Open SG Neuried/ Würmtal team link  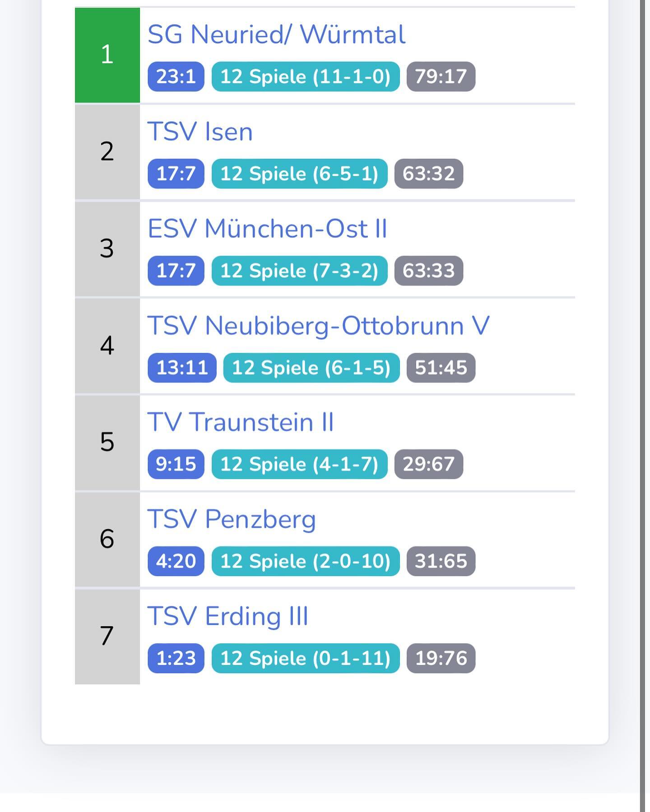coord(276,35)
